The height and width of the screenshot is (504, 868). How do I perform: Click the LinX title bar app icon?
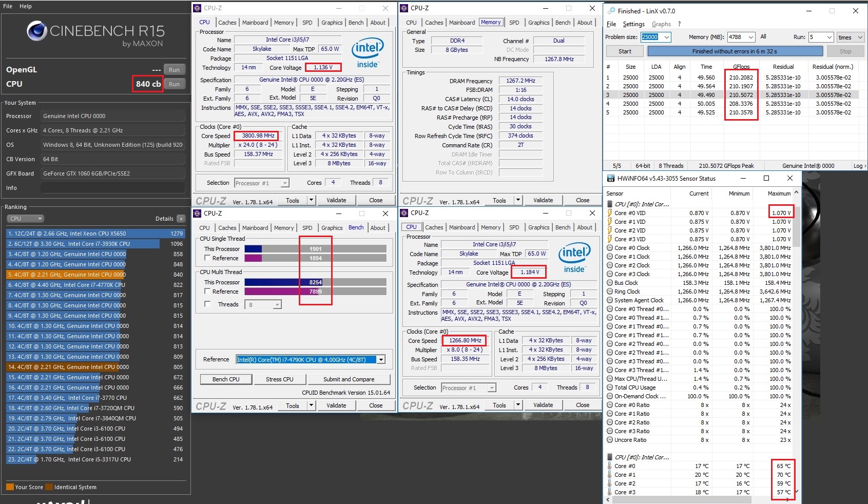(x=611, y=11)
